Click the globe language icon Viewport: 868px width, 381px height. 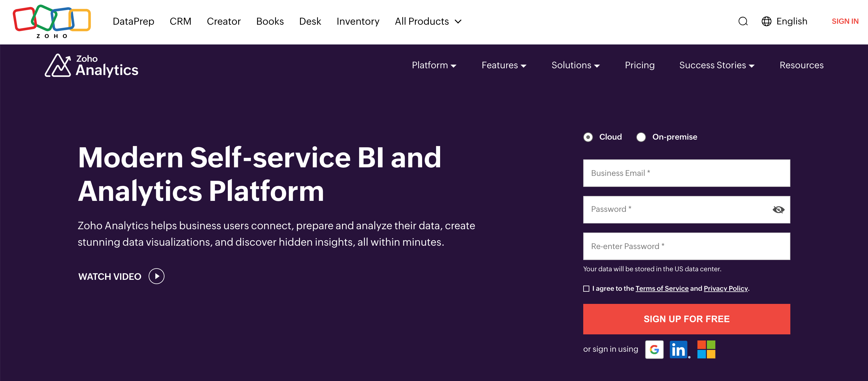pyautogui.click(x=766, y=22)
